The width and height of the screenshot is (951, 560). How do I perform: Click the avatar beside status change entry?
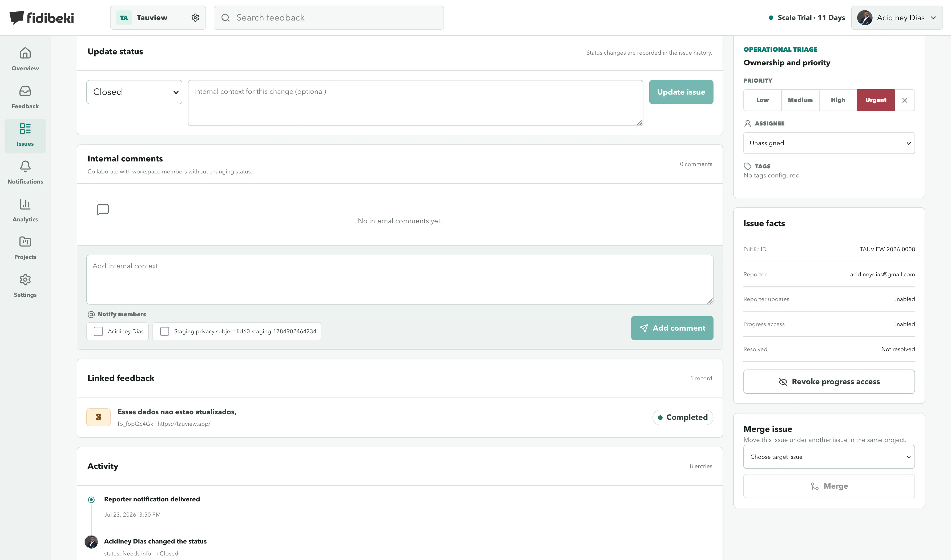91,542
